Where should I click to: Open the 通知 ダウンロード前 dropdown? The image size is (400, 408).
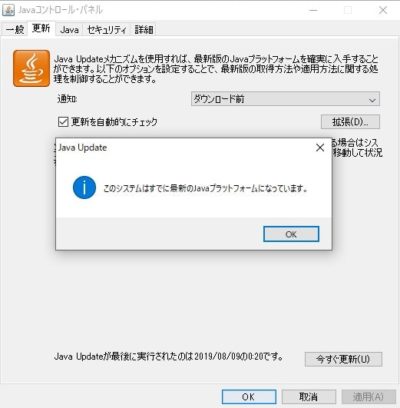pyautogui.click(x=285, y=99)
